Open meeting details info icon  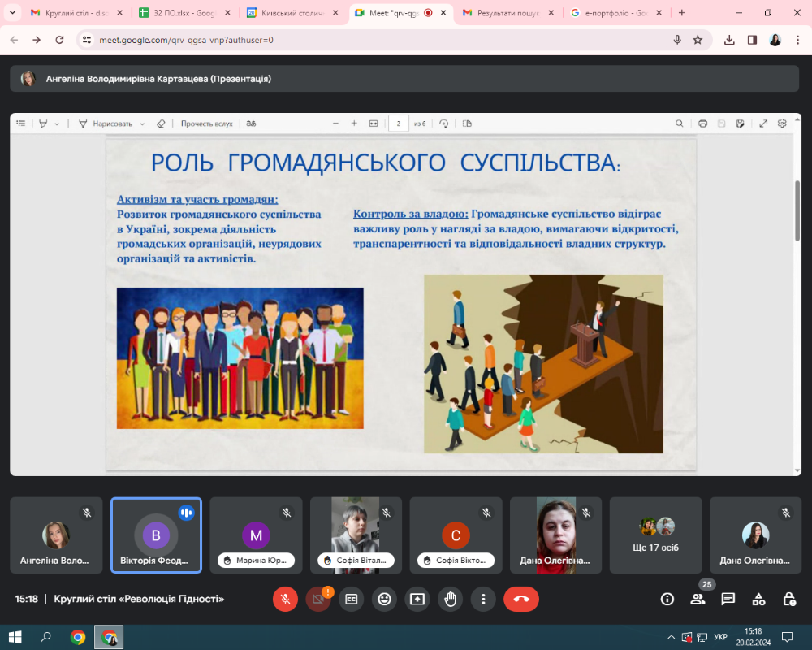pos(667,599)
